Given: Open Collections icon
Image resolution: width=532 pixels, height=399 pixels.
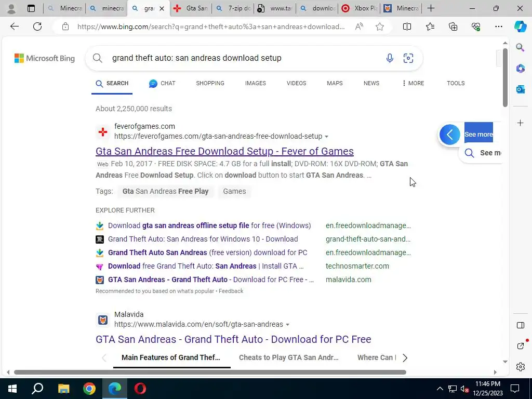Looking at the screenshot, I should [x=453, y=26].
